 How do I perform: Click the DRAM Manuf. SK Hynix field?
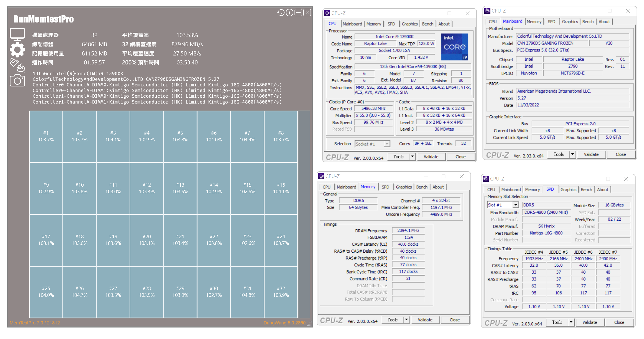click(x=546, y=226)
